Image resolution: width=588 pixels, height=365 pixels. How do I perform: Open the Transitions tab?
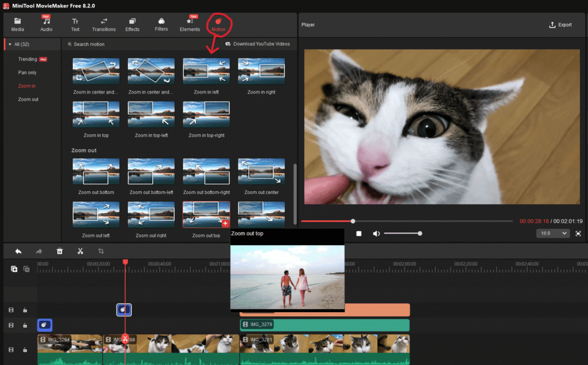click(x=104, y=24)
